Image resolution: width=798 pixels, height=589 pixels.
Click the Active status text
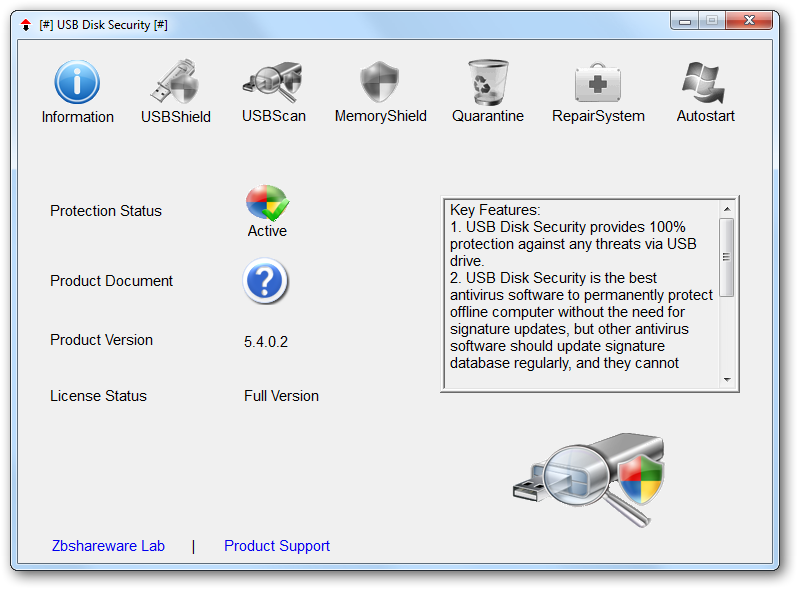[267, 231]
